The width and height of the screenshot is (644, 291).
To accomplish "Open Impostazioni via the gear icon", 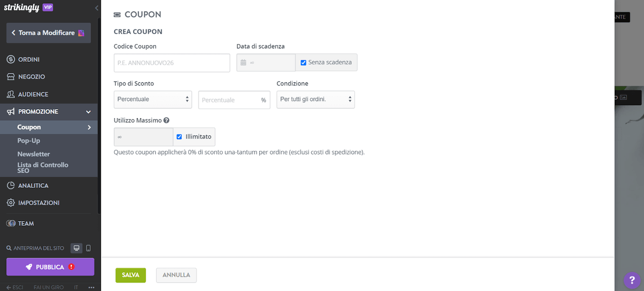I will click(10, 203).
